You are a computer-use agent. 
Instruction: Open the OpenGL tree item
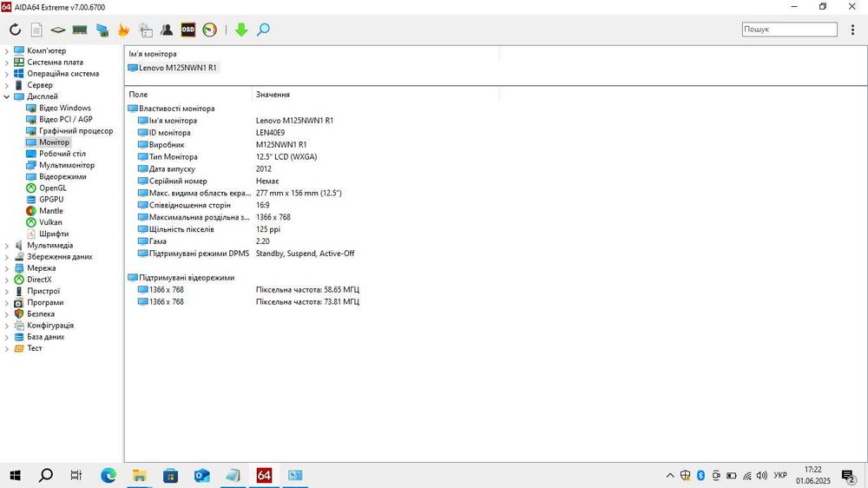53,188
